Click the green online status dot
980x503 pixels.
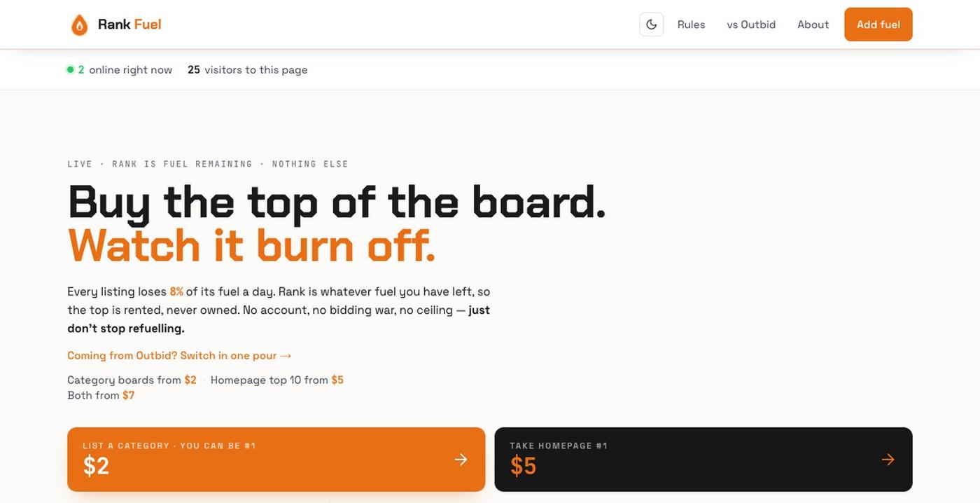(70, 69)
